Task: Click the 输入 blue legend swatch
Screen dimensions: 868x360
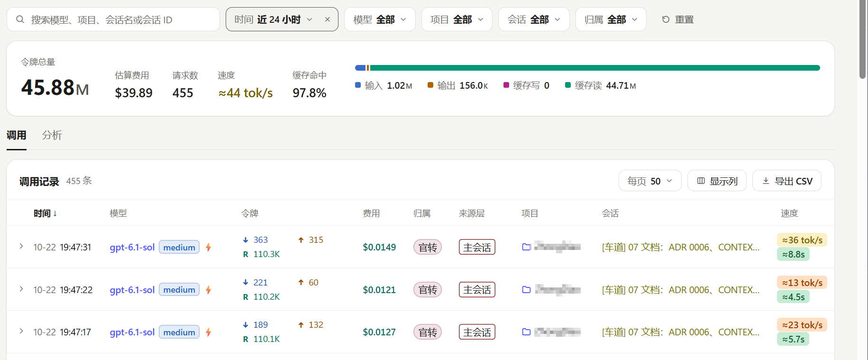Action: click(358, 85)
